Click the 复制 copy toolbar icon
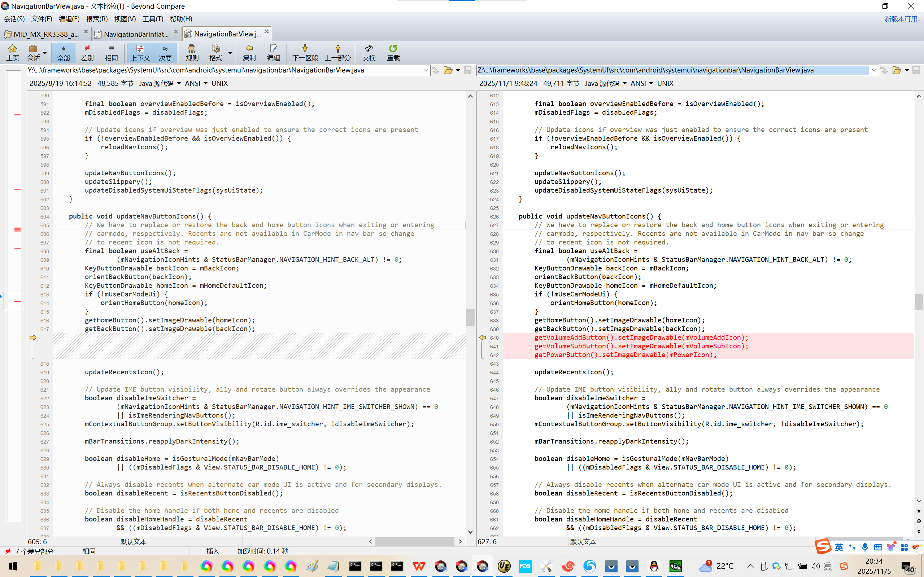Screen dimensions: 924x577 tap(249, 52)
